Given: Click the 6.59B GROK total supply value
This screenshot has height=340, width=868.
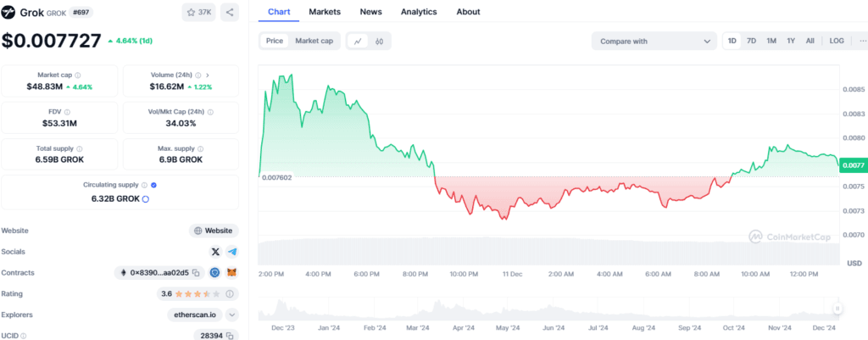Looking at the screenshot, I should pyautogui.click(x=59, y=159).
